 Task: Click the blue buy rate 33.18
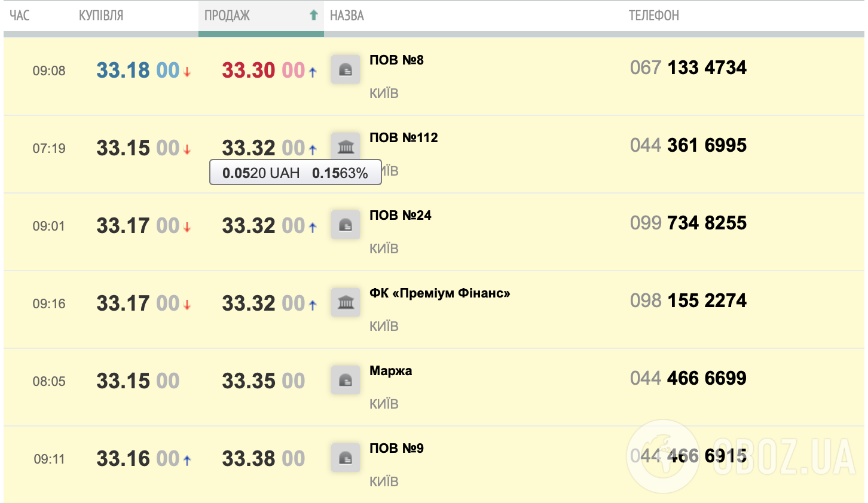[137, 70]
